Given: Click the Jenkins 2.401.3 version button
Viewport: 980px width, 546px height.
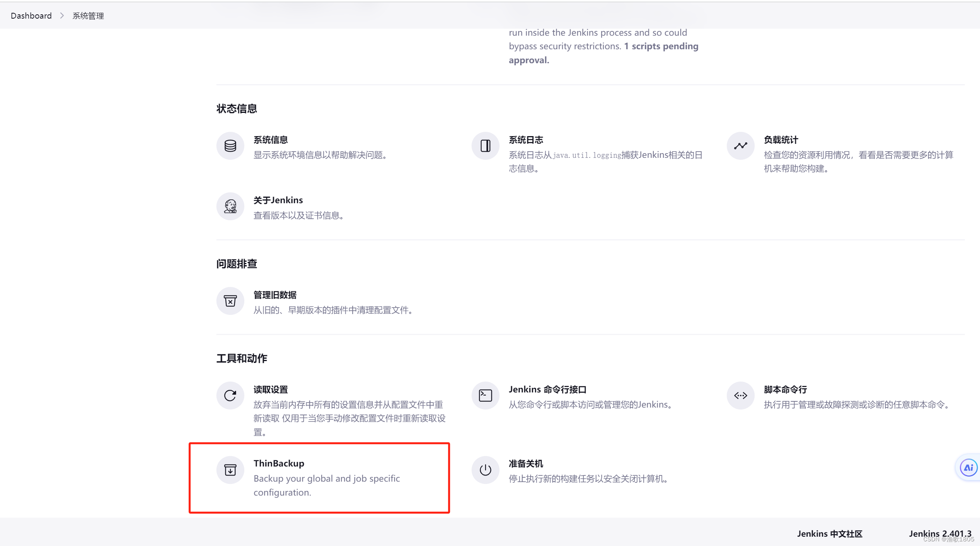Looking at the screenshot, I should (939, 533).
